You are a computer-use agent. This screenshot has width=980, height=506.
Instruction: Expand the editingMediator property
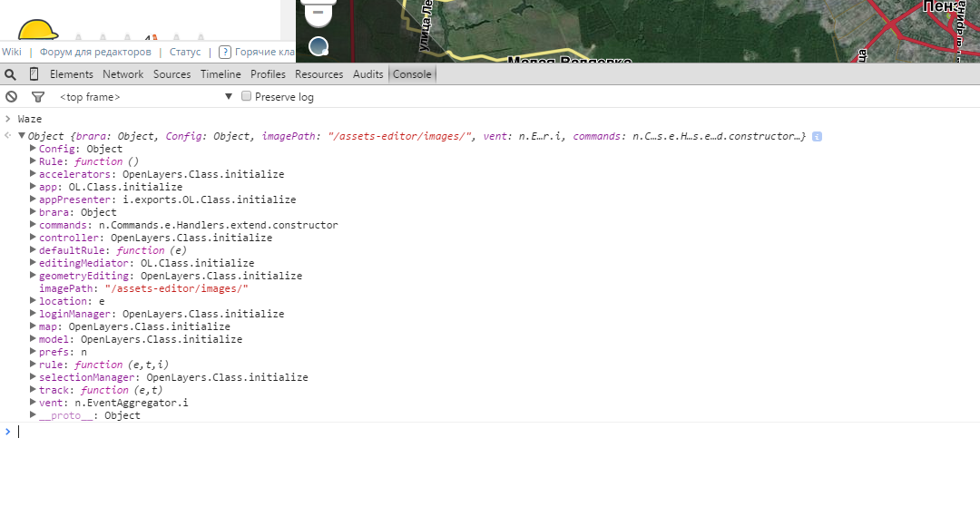[x=34, y=263]
